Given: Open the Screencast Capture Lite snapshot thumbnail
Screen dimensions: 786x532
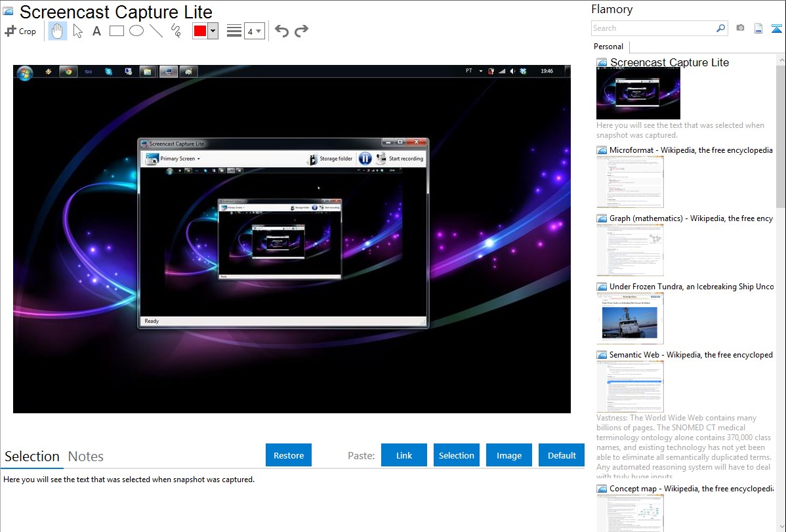Looking at the screenshot, I should (638, 93).
